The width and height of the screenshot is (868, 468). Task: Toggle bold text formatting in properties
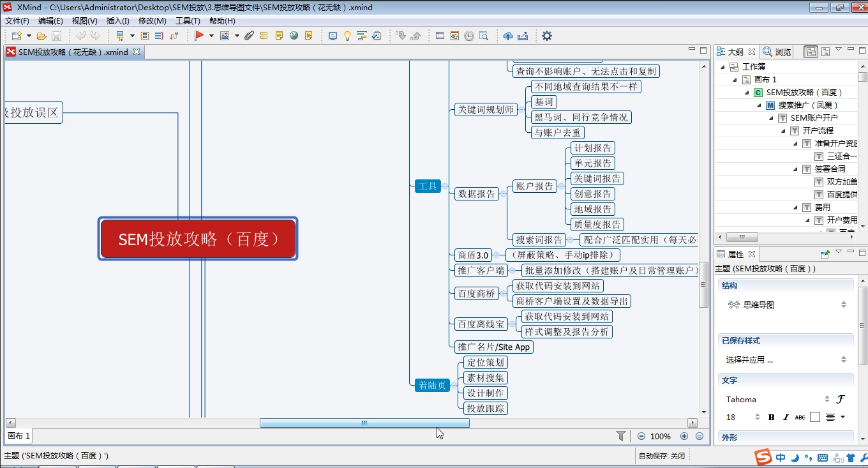click(x=771, y=417)
